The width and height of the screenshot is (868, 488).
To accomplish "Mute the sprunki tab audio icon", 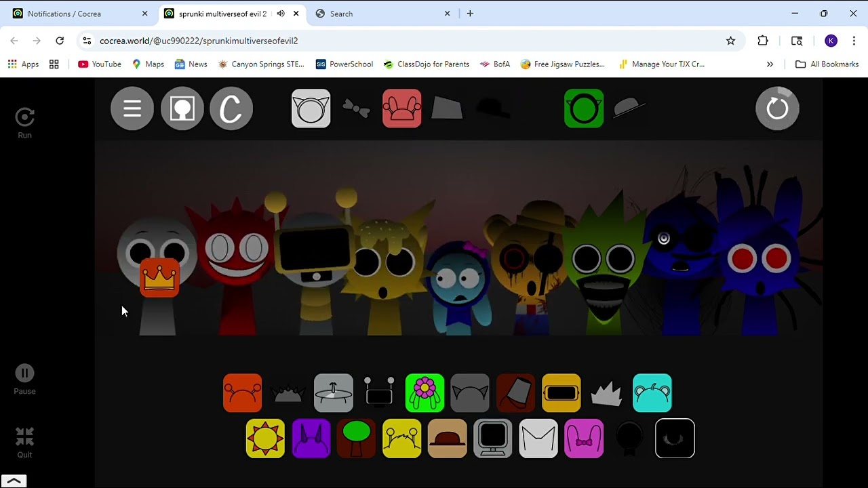I will [281, 14].
